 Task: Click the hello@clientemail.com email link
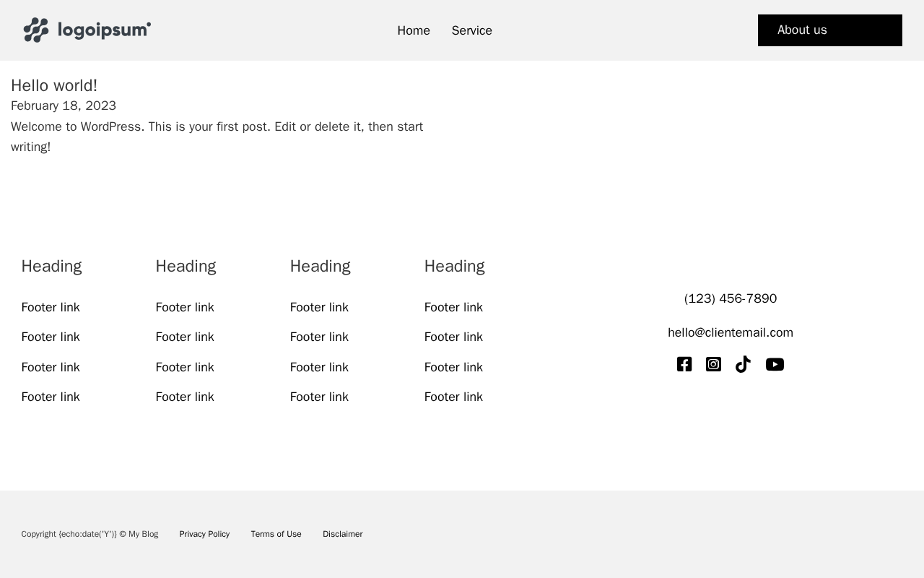[730, 332]
